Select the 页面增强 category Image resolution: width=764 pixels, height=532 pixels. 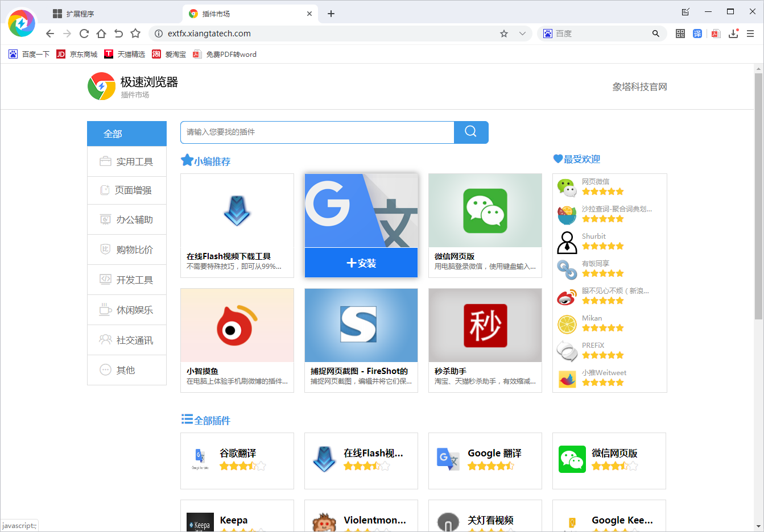127,190
